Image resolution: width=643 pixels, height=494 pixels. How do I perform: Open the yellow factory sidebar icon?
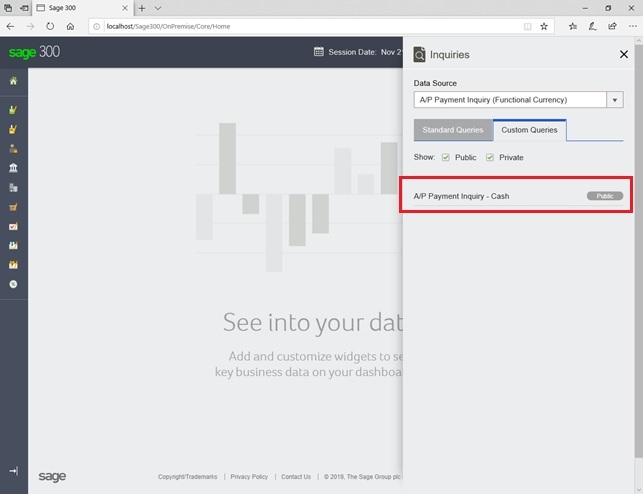[13, 264]
